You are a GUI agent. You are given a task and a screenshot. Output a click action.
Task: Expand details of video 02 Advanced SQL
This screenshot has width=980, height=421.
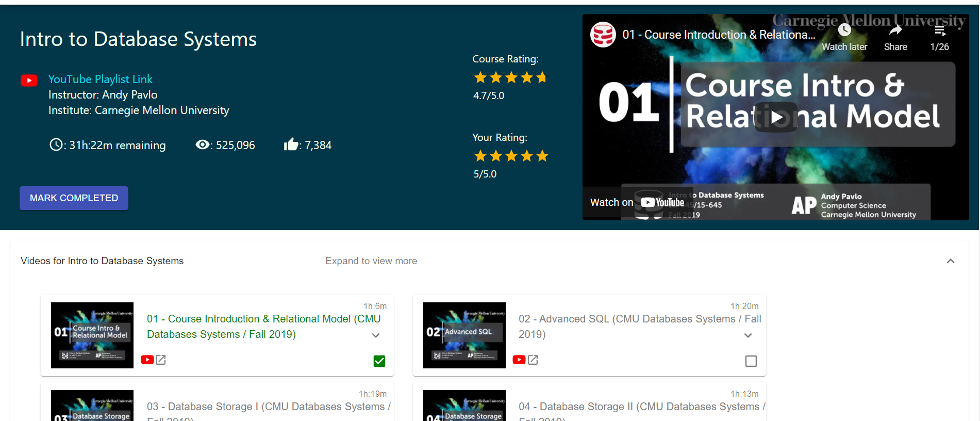coord(748,335)
